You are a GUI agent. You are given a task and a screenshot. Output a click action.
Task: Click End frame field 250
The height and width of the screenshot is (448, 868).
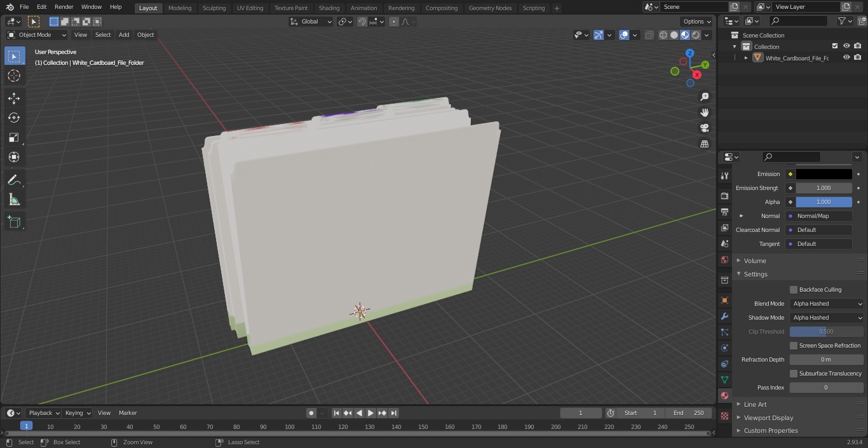(x=689, y=413)
